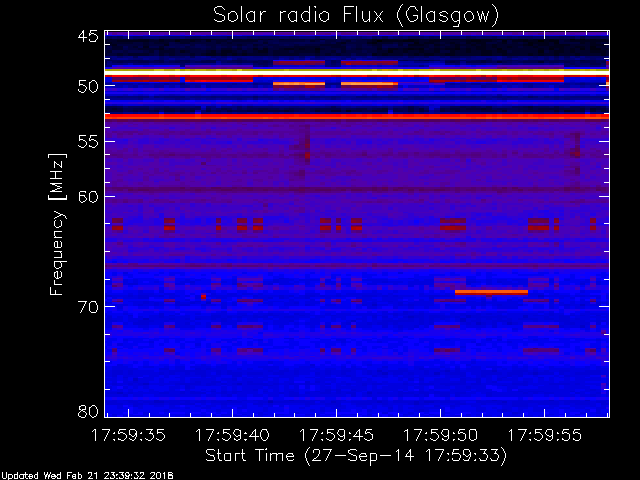This screenshot has width=640, height=480.
Task: Click the red horizontal band near 53 MHz
Action: (x=357, y=117)
